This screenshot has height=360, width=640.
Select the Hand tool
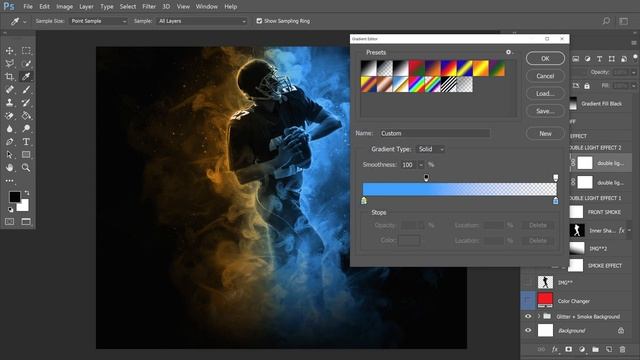click(9, 167)
